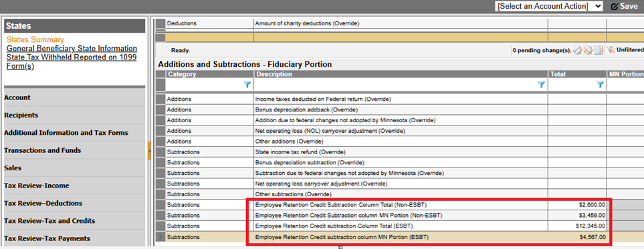Click the Total cell for Other additions row
The height and width of the screenshot is (249, 644).
tap(577, 142)
